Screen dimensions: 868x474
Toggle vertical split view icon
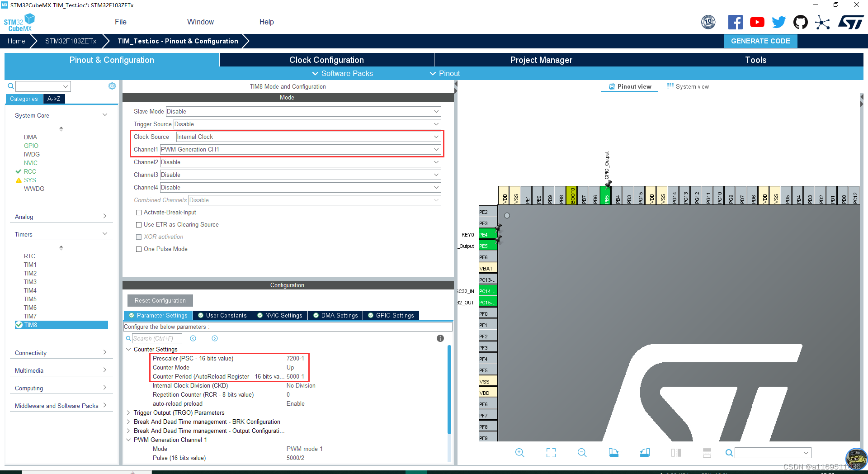[676, 453]
